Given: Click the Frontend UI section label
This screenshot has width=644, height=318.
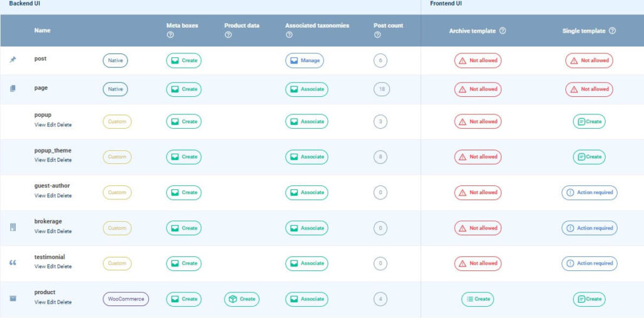Looking at the screenshot, I should [x=446, y=3].
